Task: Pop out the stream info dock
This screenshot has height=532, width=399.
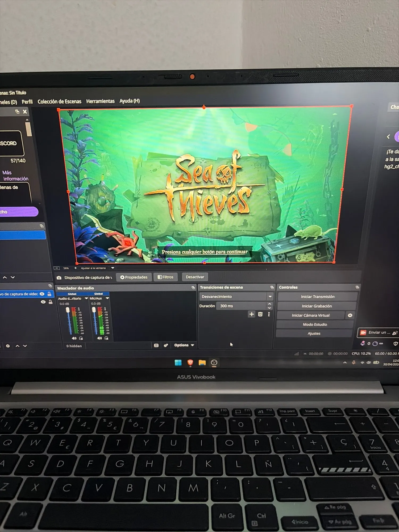Action: click(17, 112)
